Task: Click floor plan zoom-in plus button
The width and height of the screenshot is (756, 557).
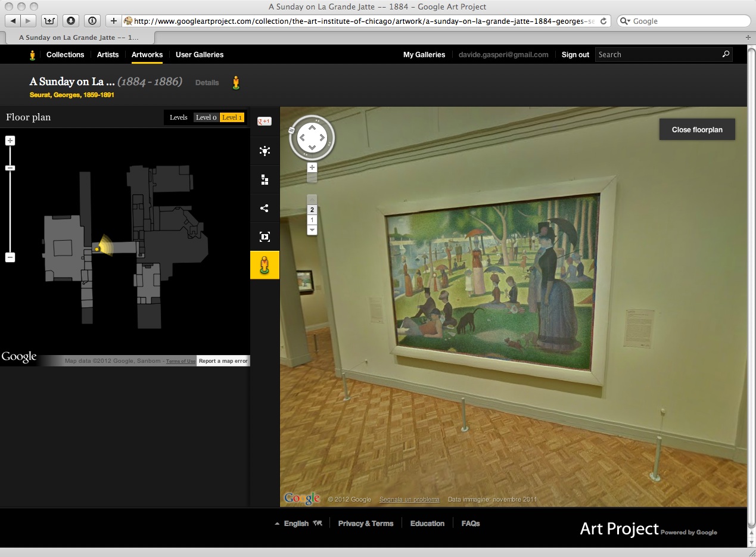Action: pos(10,141)
